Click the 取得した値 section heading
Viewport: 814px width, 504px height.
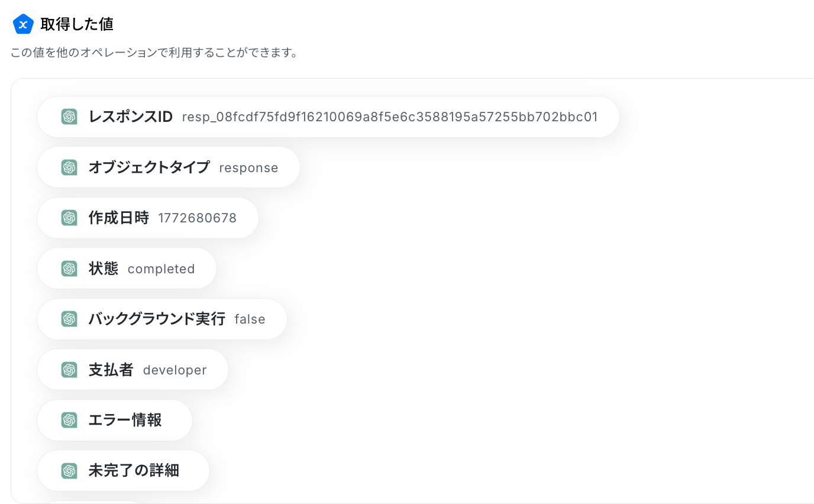click(x=77, y=24)
